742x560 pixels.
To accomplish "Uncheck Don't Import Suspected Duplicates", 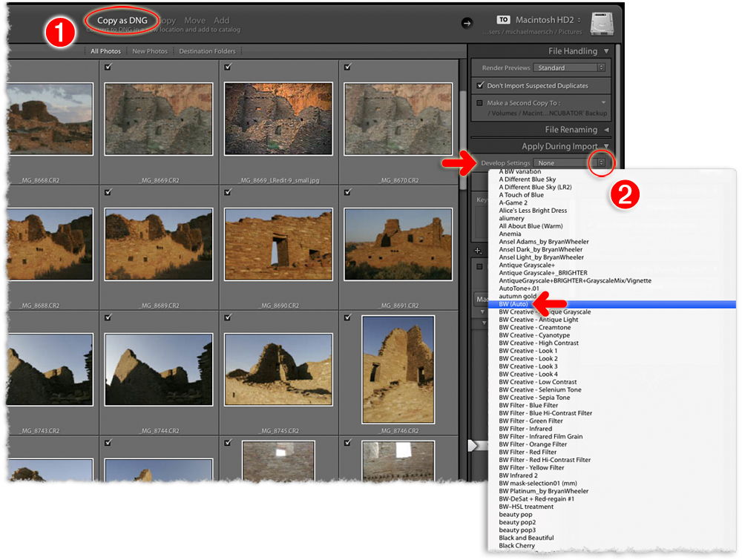I will (x=482, y=85).
